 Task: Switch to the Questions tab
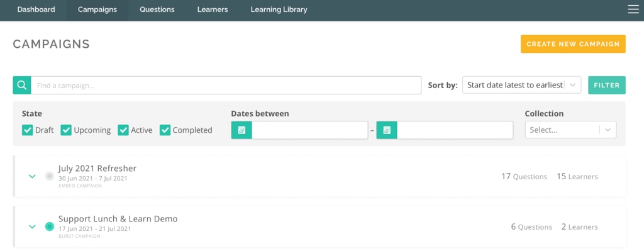point(157,9)
